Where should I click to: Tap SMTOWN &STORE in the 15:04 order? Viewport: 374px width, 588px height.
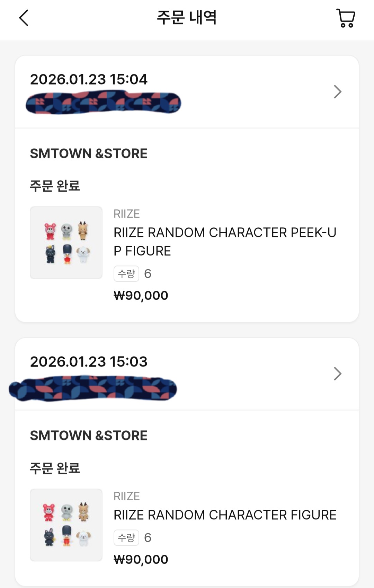(89, 153)
